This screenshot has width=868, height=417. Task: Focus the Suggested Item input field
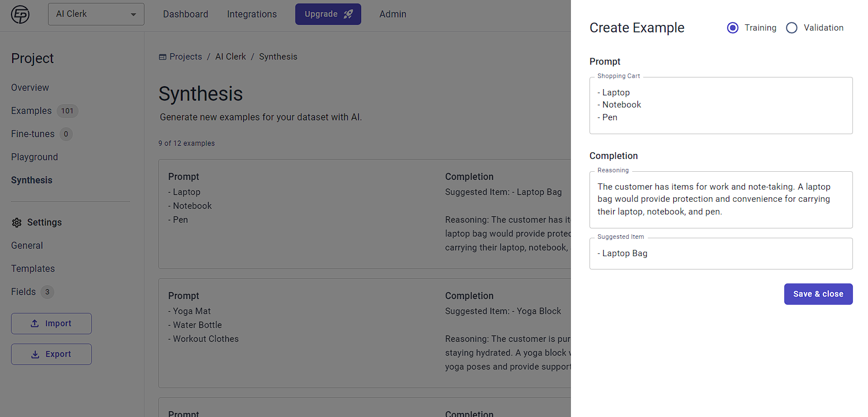[721, 254]
